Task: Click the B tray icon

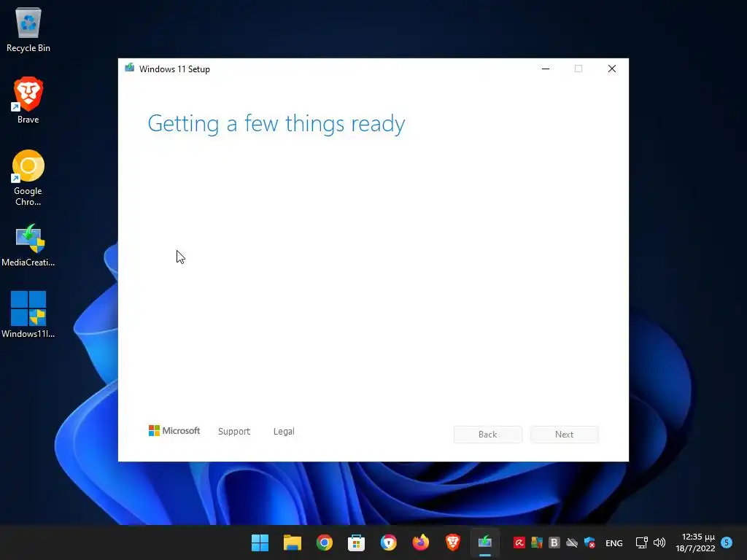Action: [x=554, y=542]
